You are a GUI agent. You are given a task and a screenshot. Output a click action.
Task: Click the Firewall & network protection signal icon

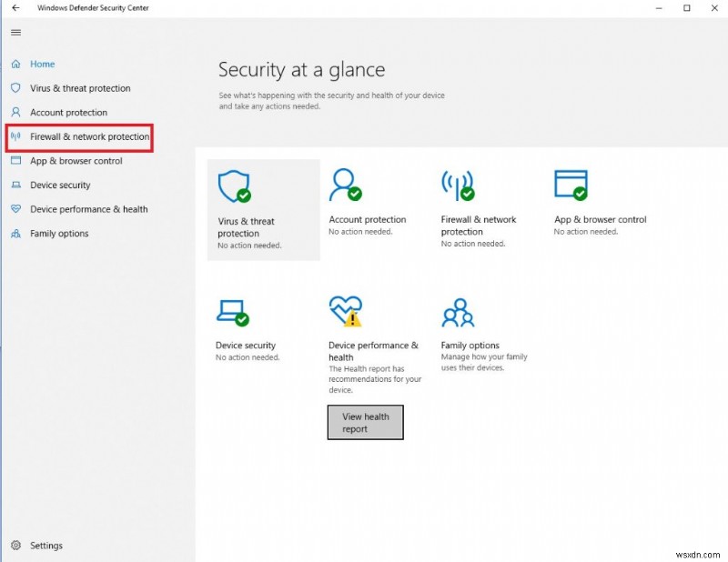[458, 186]
